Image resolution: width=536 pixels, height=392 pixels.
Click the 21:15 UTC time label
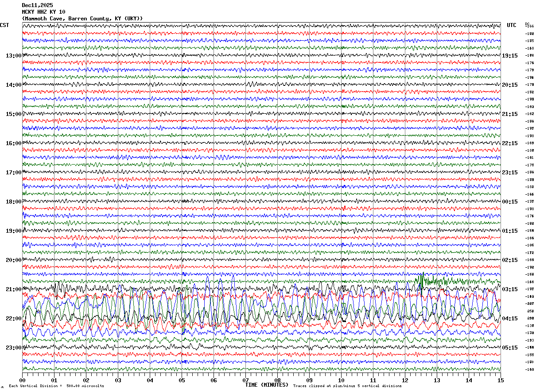(510, 114)
